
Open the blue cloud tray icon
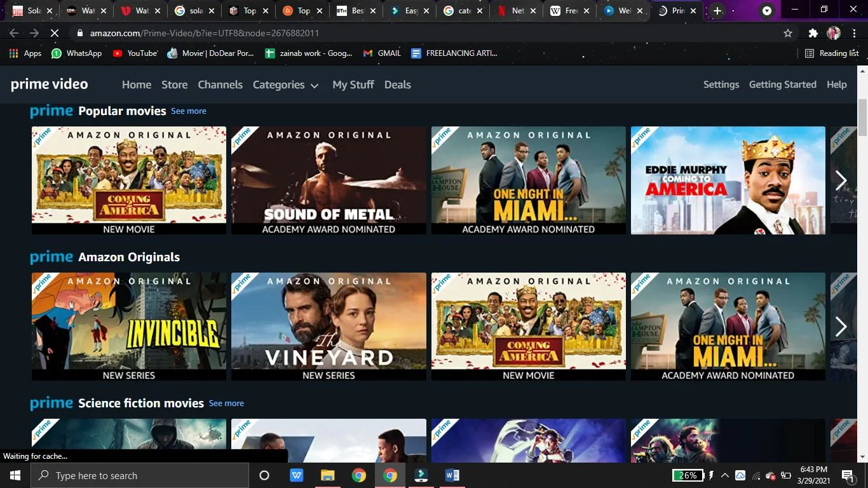point(740,475)
